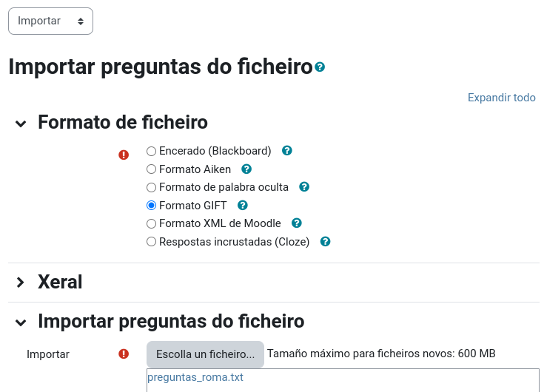
Task: Choose the Formato Aiken radio option
Action: coord(152,169)
